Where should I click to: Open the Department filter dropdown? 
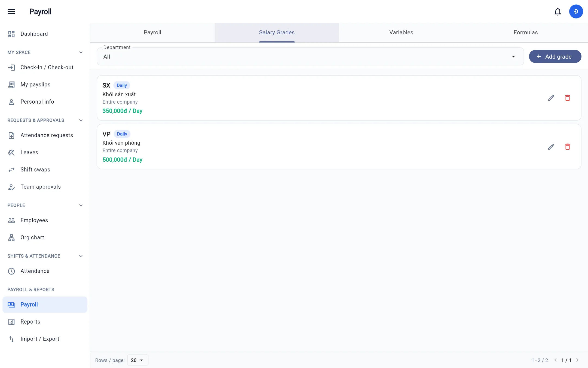tap(310, 56)
